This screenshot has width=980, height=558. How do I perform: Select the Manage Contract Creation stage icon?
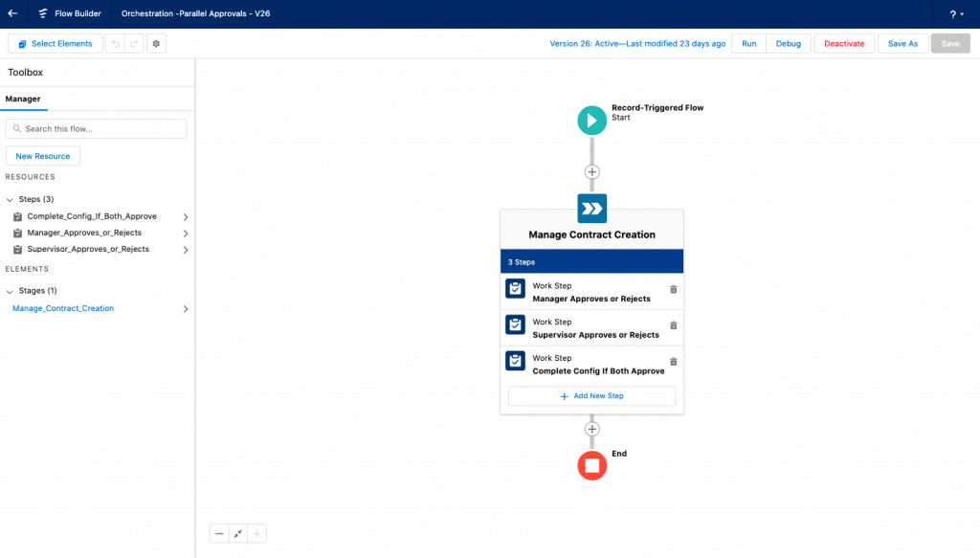point(591,208)
